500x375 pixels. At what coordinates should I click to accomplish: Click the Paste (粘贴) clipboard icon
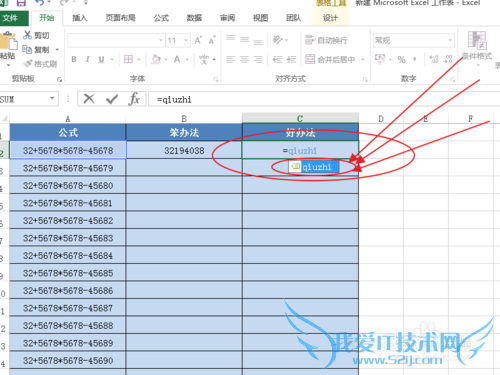(8, 42)
